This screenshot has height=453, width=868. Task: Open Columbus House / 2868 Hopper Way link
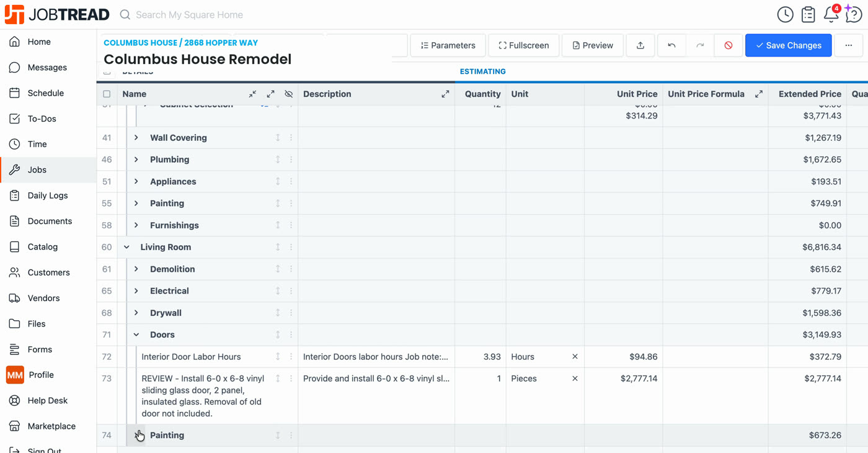[180, 43]
